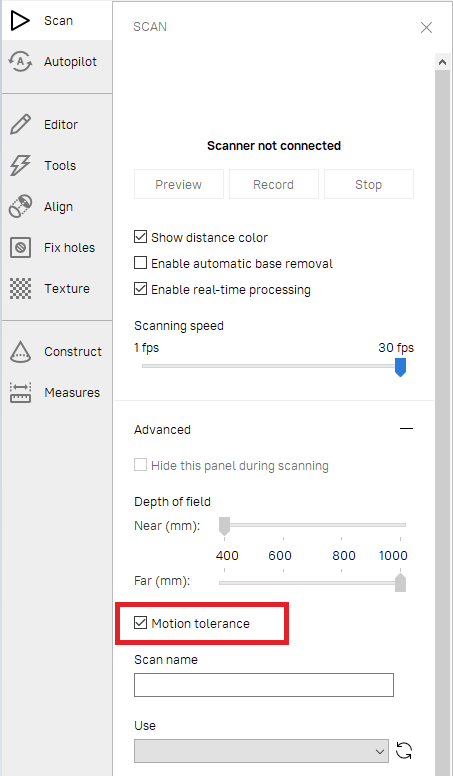This screenshot has height=776, width=453.
Task: Open Autopilot mode icon
Action: [x=20, y=61]
